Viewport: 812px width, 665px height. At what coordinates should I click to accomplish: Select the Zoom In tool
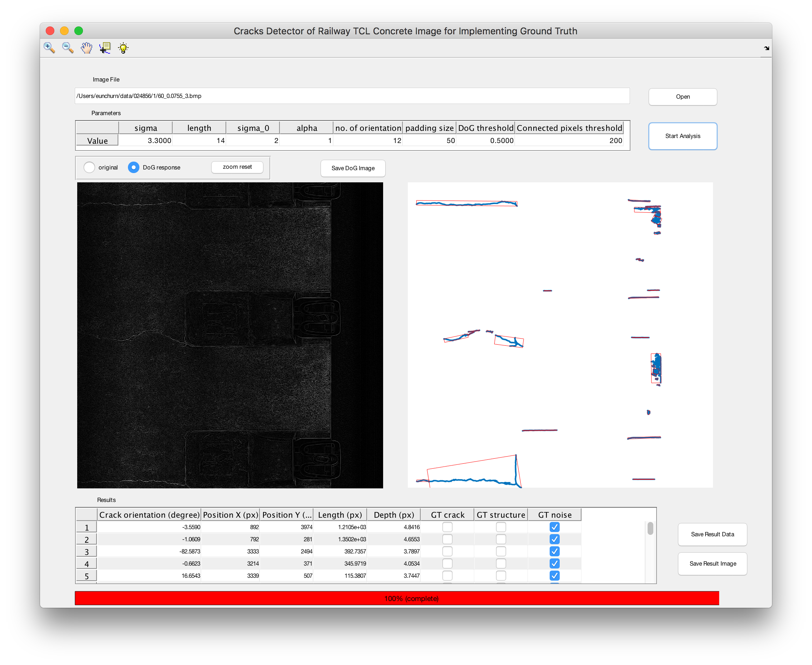pos(49,48)
